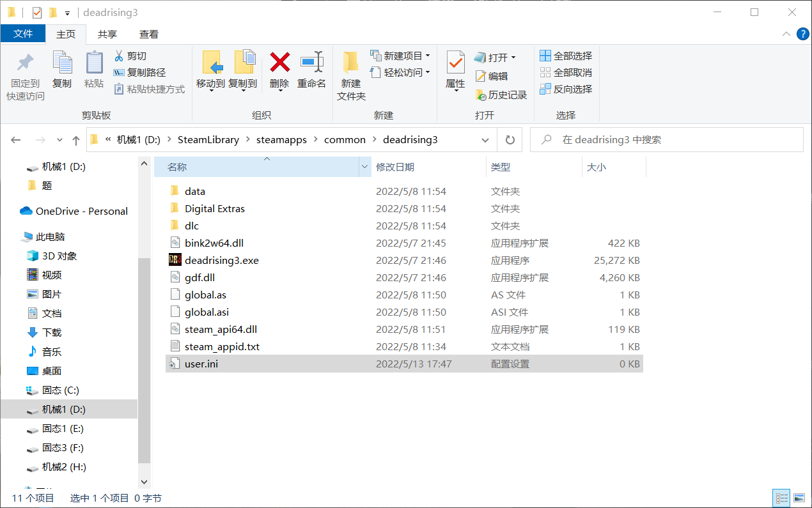Select the data folder
Screen dimensions: 812x508
pyautogui.click(x=404, y=191)
